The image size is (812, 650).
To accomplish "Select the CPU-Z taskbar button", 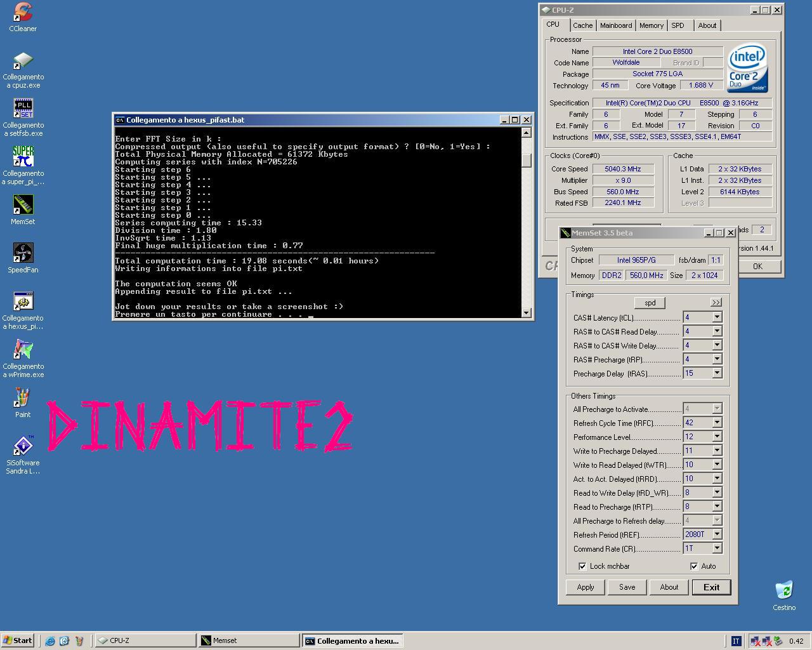I will pos(145,640).
